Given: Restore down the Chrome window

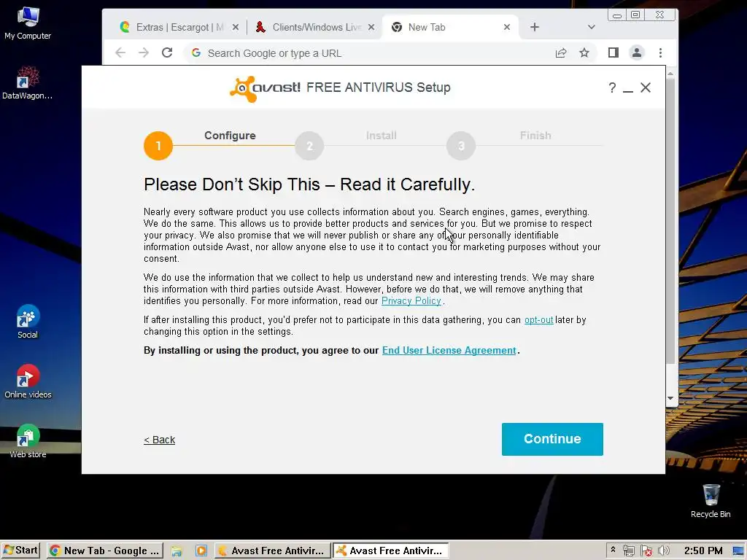Looking at the screenshot, I should [635, 15].
